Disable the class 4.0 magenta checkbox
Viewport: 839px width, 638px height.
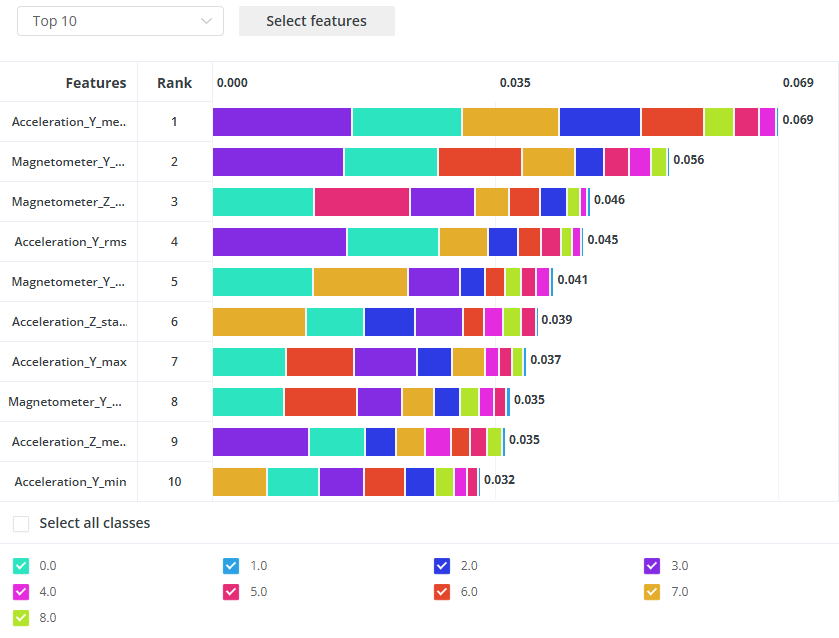pyautogui.click(x=21, y=592)
